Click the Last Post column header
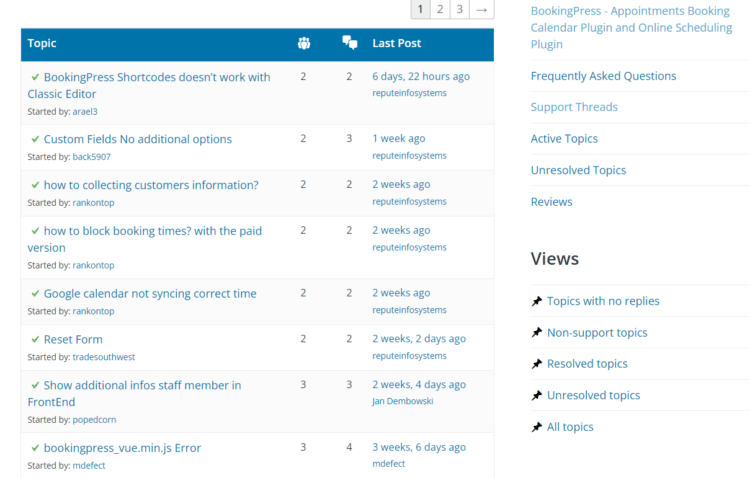This screenshot has height=478, width=750. (397, 43)
